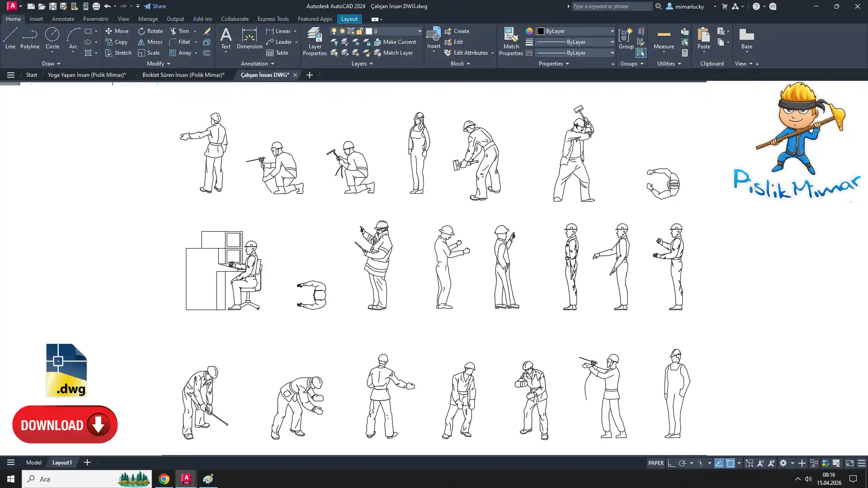Select the Measure utility tool

663,38
